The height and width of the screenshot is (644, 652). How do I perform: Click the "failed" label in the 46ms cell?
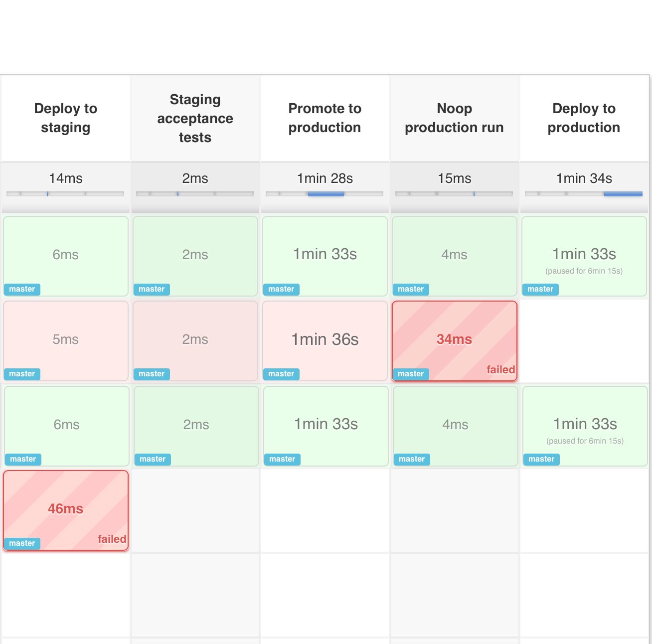tap(112, 539)
